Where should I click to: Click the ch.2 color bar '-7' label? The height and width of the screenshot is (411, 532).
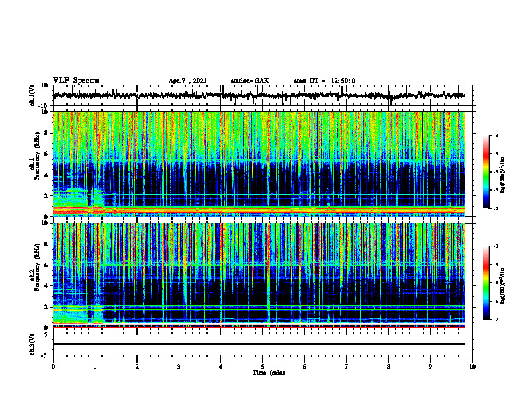(495, 319)
